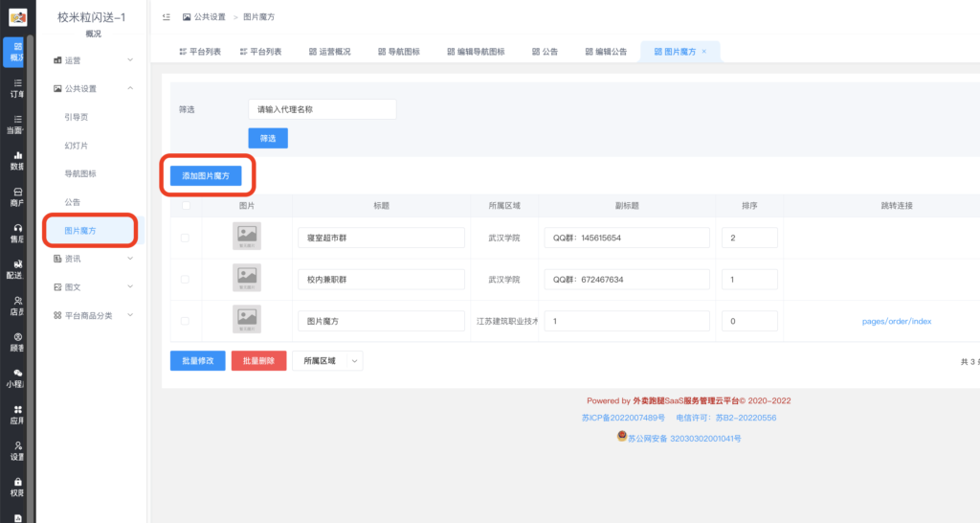Switch to the 导航图标 tab

[399, 52]
